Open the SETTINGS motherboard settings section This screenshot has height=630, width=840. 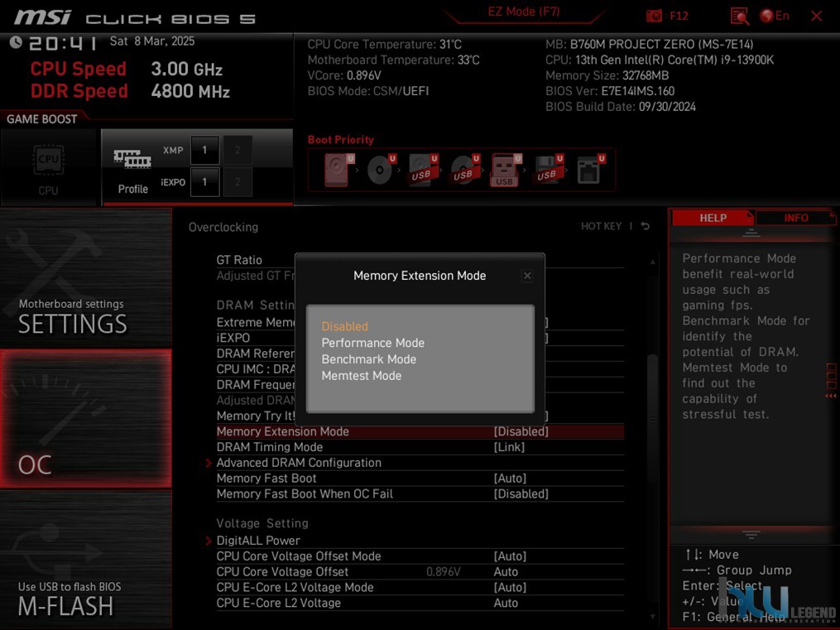(86, 277)
